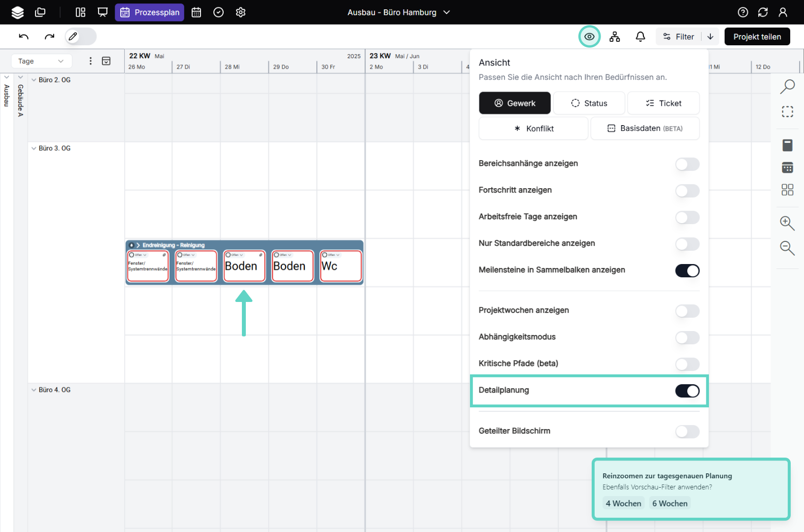Click the Projekt teilen button
Image resolution: width=804 pixels, height=532 pixels.
[x=757, y=36]
